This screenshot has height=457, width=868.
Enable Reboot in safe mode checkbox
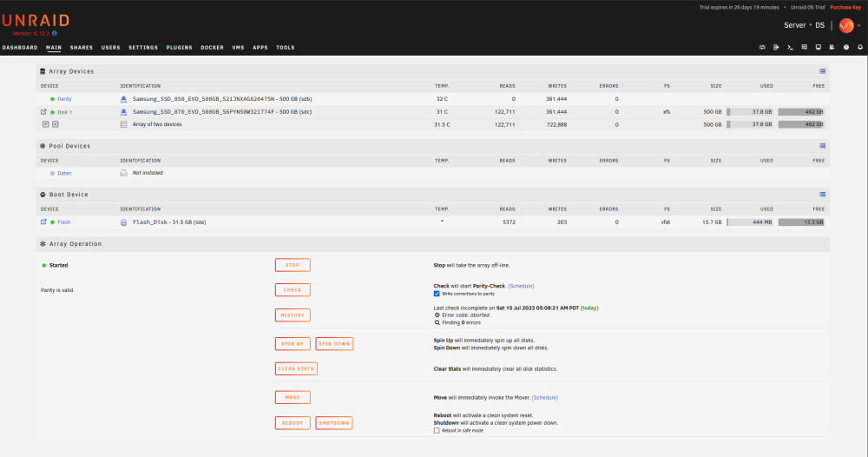coord(437,430)
